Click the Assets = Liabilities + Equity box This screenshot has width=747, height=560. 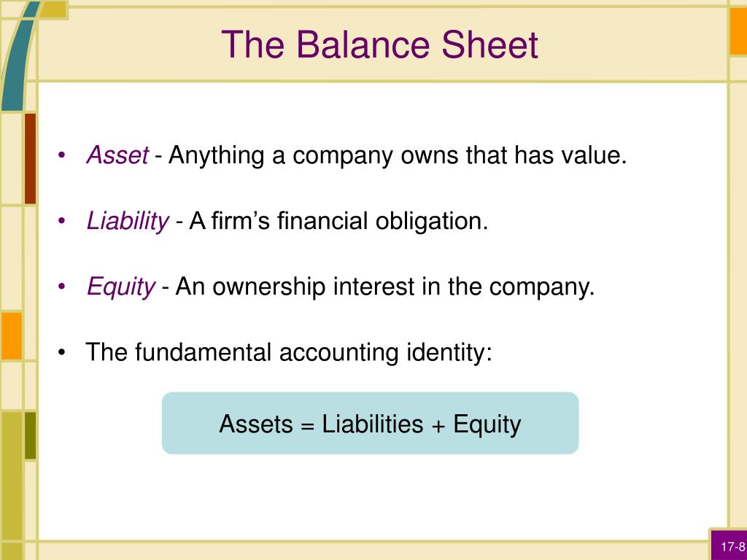pos(370,424)
